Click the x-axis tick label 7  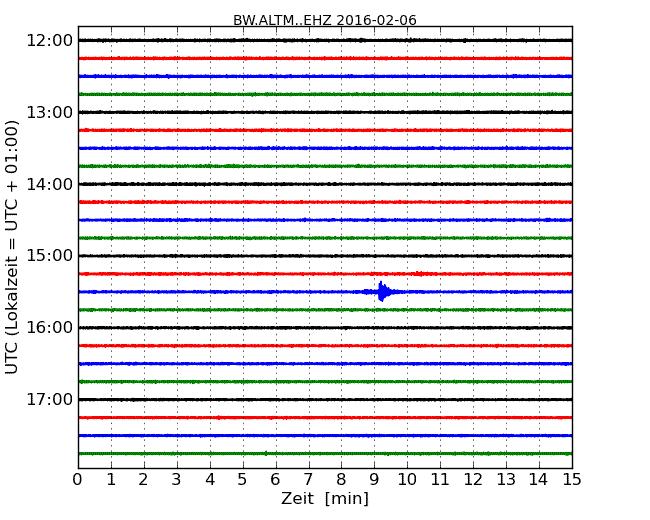point(308,480)
